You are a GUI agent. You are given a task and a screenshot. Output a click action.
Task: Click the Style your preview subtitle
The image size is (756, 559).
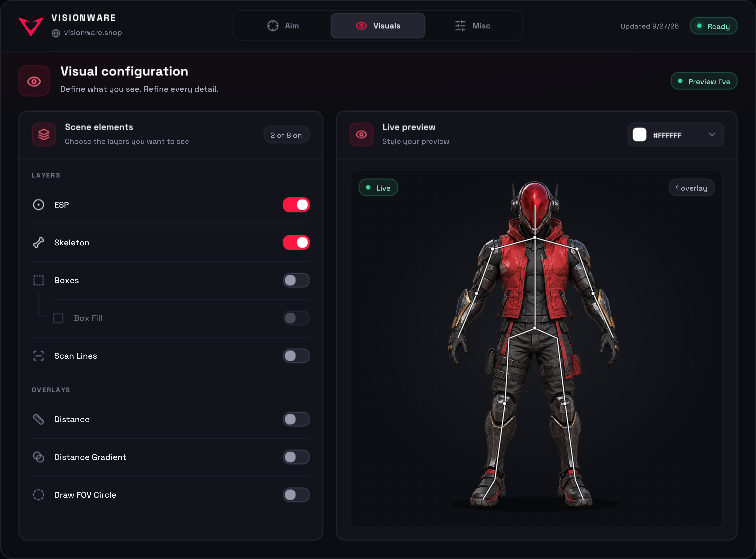[415, 141]
